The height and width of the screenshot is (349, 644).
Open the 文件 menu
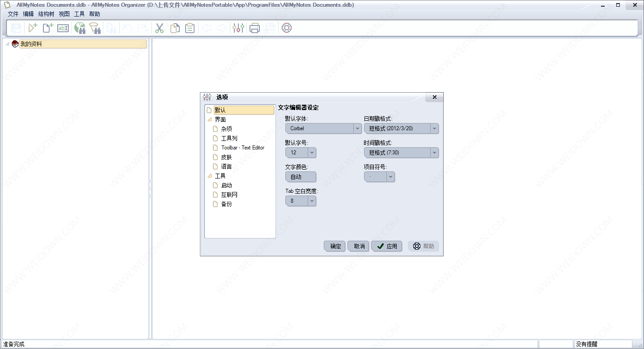tap(13, 14)
